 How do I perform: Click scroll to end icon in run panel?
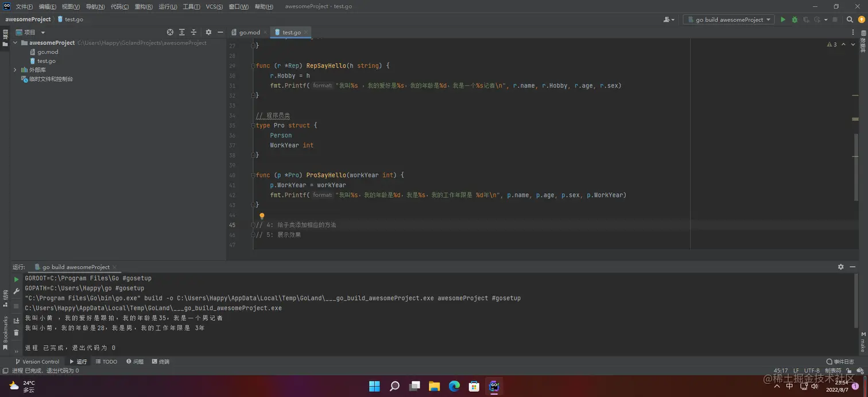coord(16,321)
